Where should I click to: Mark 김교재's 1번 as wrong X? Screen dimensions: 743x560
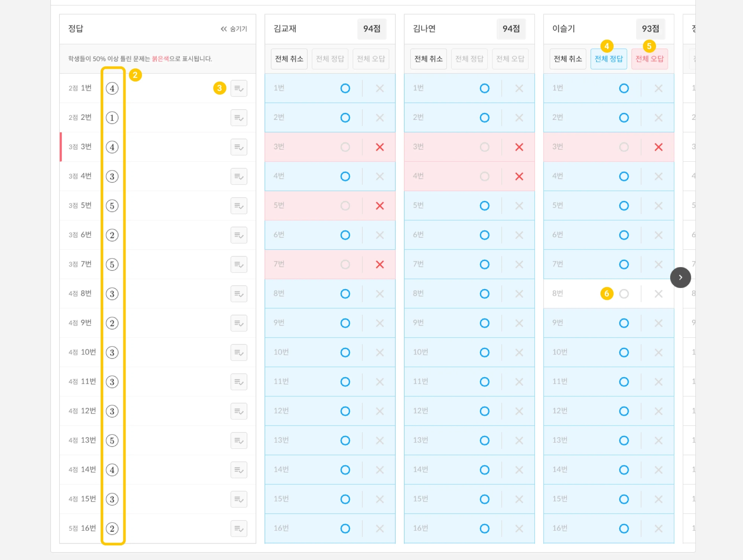(380, 88)
